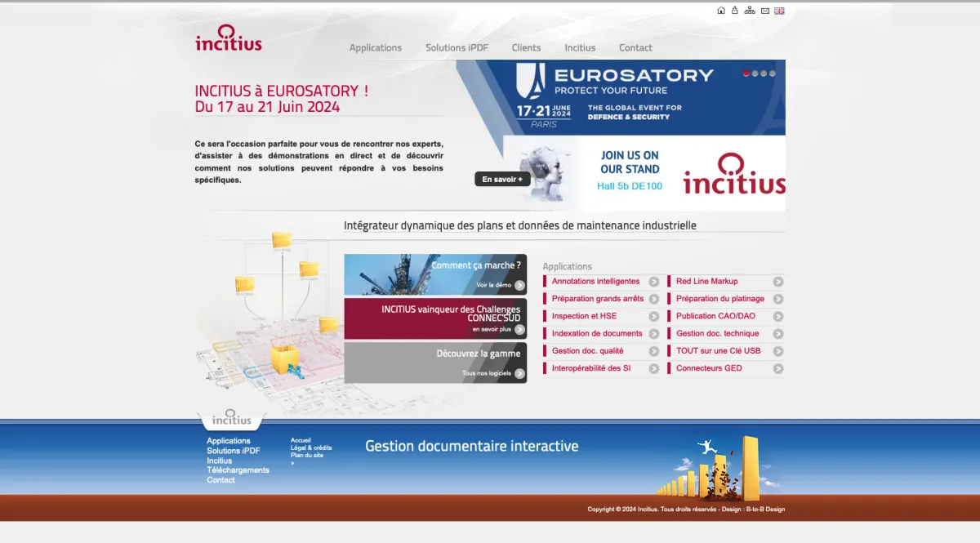Click arrow icon beside Indexation de documents
980x543 pixels.
[654, 334]
